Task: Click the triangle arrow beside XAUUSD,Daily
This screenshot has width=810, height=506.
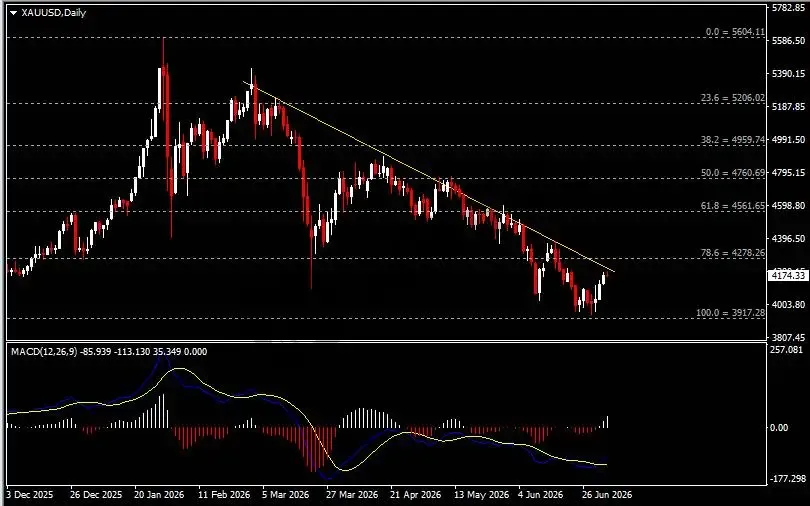Action: [x=13, y=13]
